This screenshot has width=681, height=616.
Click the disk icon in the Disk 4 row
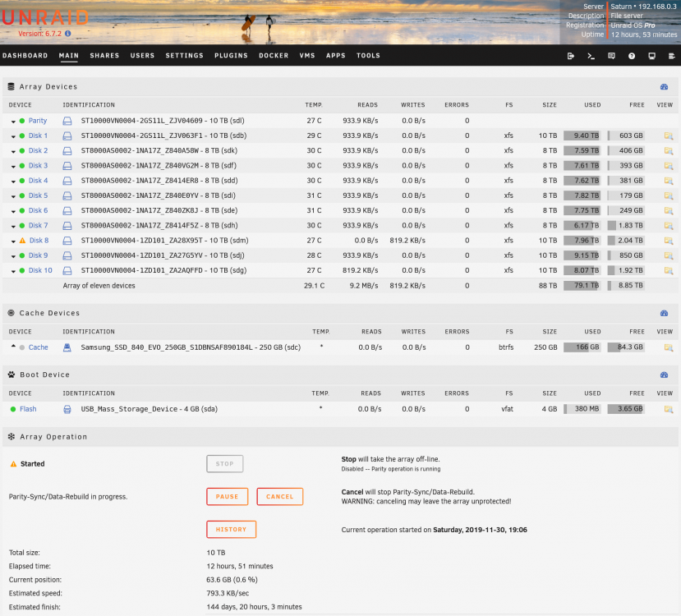pos(67,181)
